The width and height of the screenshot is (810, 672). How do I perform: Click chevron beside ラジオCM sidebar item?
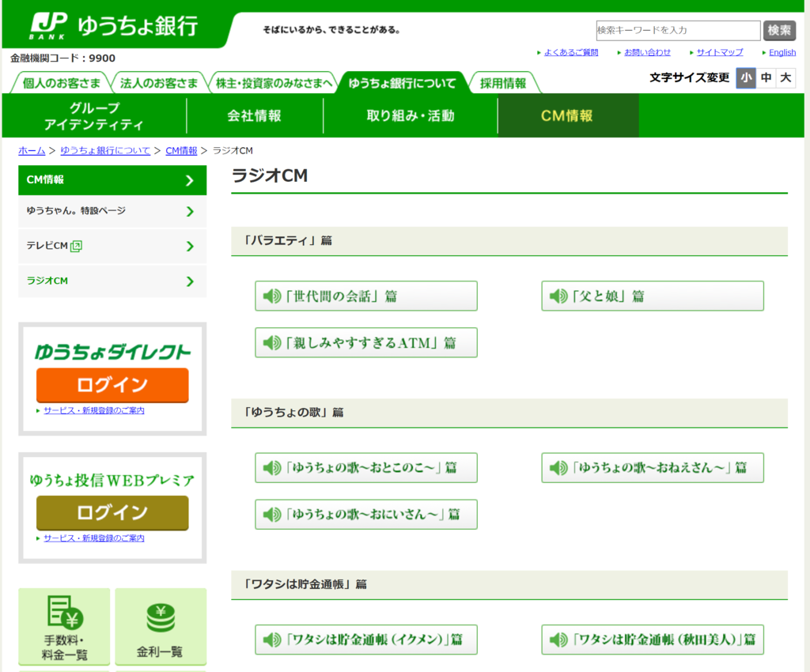pyautogui.click(x=190, y=281)
